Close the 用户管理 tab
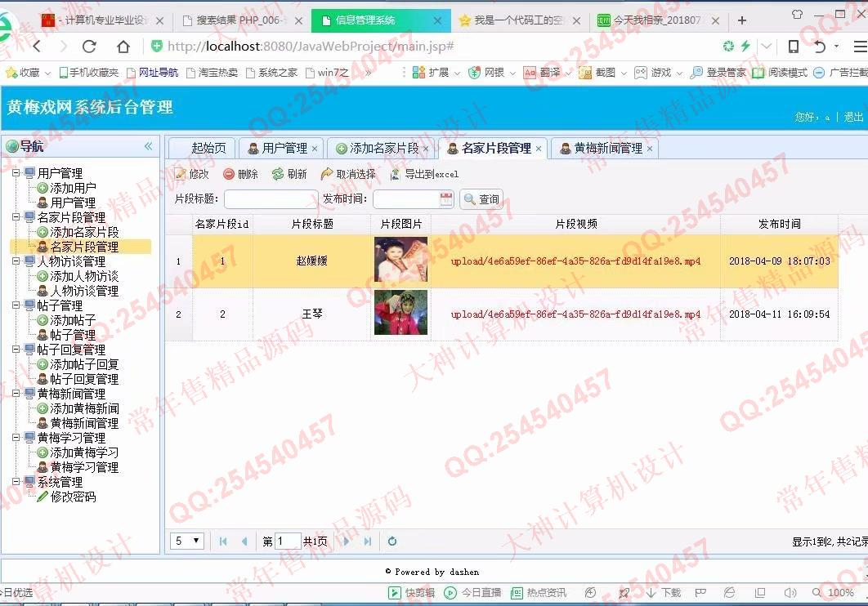This screenshot has height=606, width=868. tap(315, 149)
